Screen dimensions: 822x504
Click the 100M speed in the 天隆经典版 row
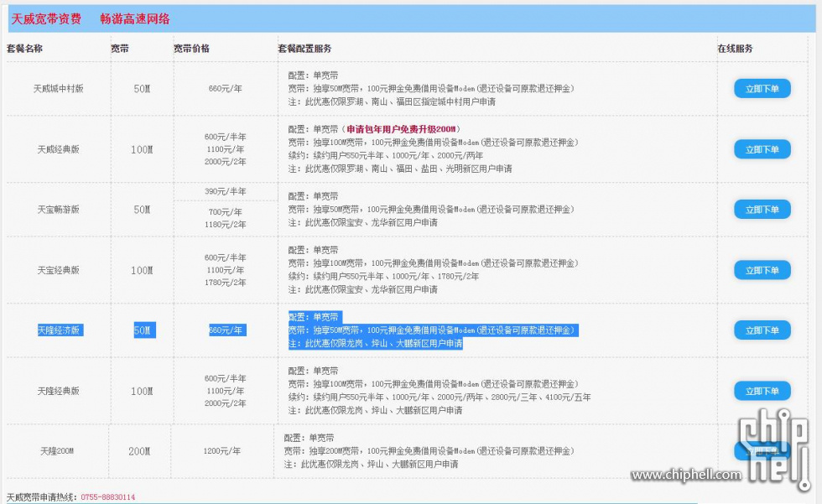pyautogui.click(x=142, y=391)
